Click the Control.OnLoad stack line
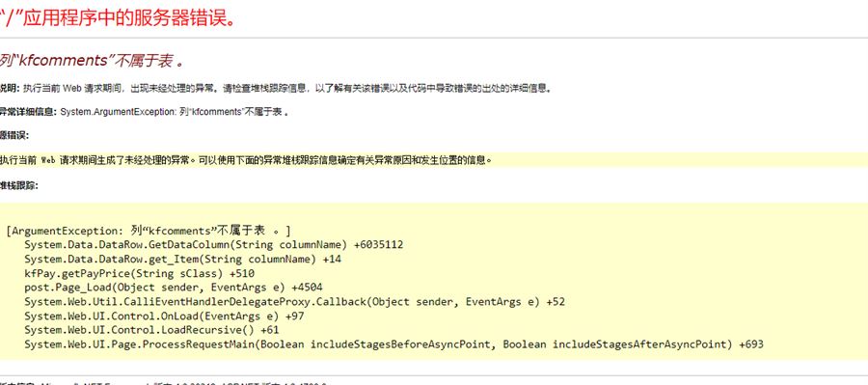The width and height of the screenshot is (868, 385). 164,316
